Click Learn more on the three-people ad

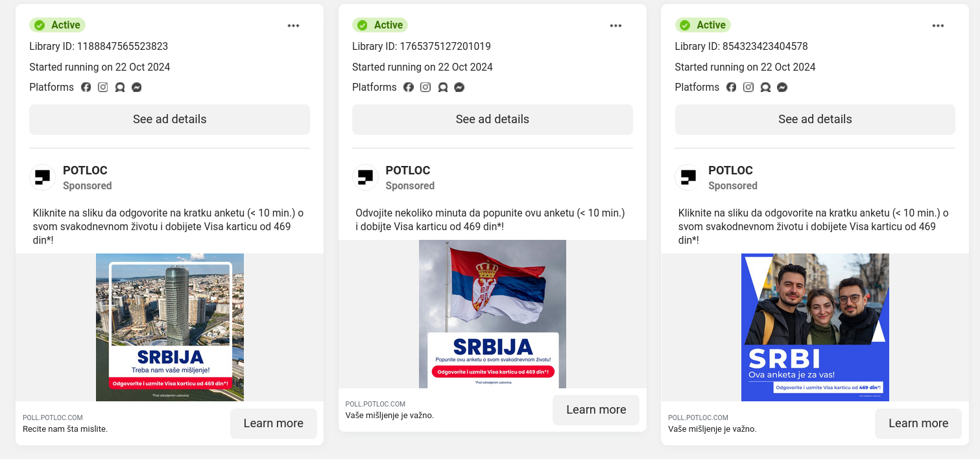pos(918,423)
